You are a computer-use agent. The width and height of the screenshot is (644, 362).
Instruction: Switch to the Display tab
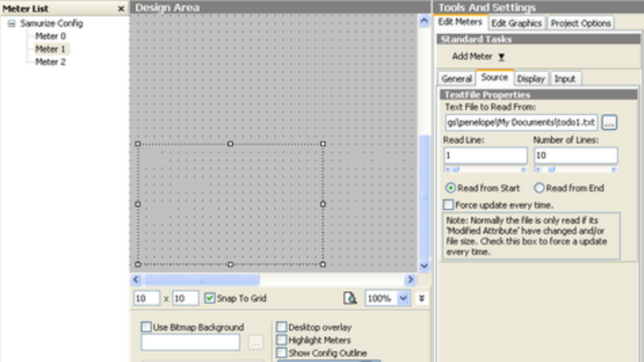pos(531,78)
